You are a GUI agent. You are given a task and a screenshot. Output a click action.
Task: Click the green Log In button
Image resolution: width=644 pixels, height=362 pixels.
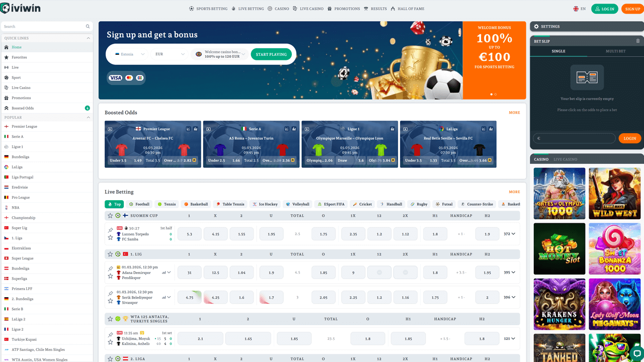pyautogui.click(x=604, y=9)
